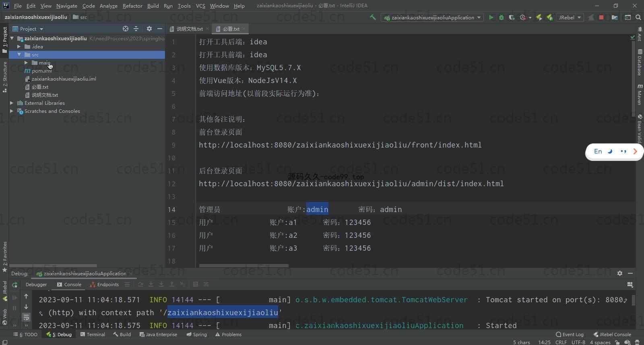Toggle the read-only lock icon in status bar
The image size is (644, 345).
click(x=617, y=342)
